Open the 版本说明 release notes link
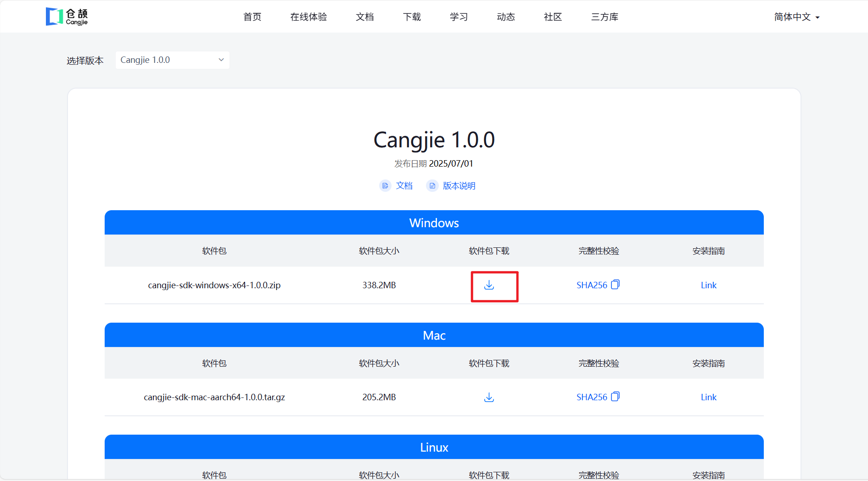This screenshot has height=481, width=868. (459, 185)
